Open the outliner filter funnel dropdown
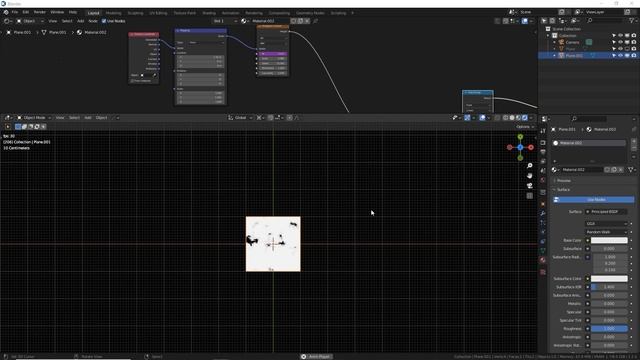 632,20
